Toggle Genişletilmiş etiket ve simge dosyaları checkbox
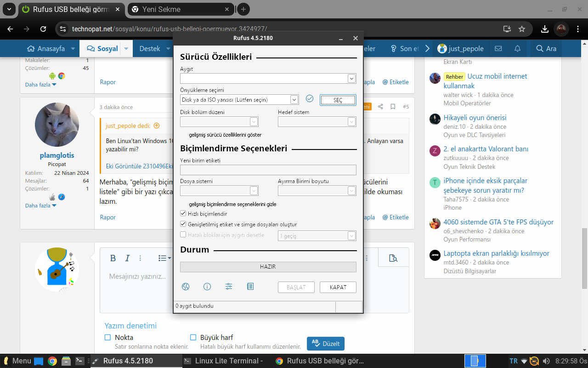 click(183, 224)
